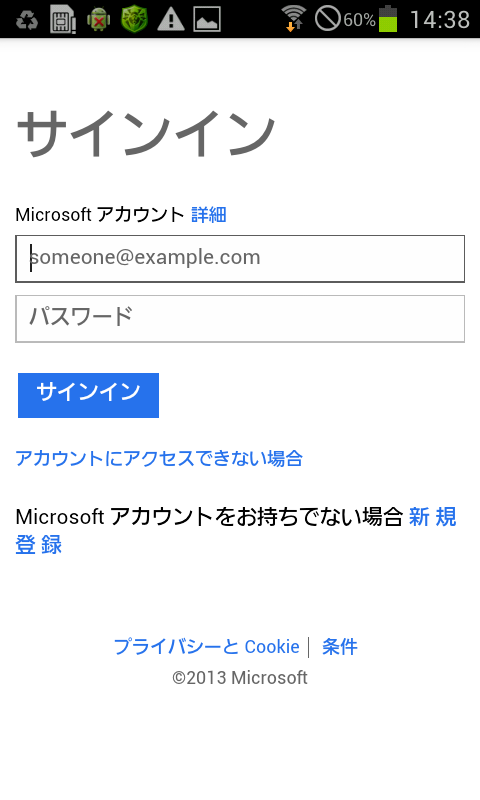Click the blue サインイン button
480x800 pixels.
pos(88,395)
